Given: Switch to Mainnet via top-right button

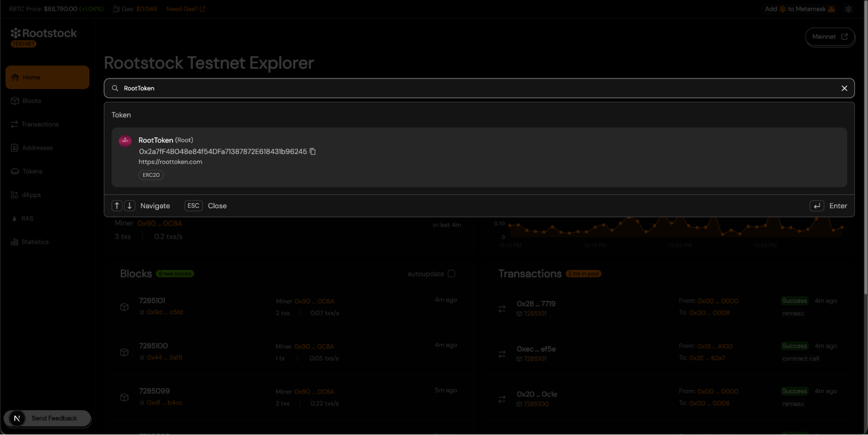Looking at the screenshot, I should [829, 37].
